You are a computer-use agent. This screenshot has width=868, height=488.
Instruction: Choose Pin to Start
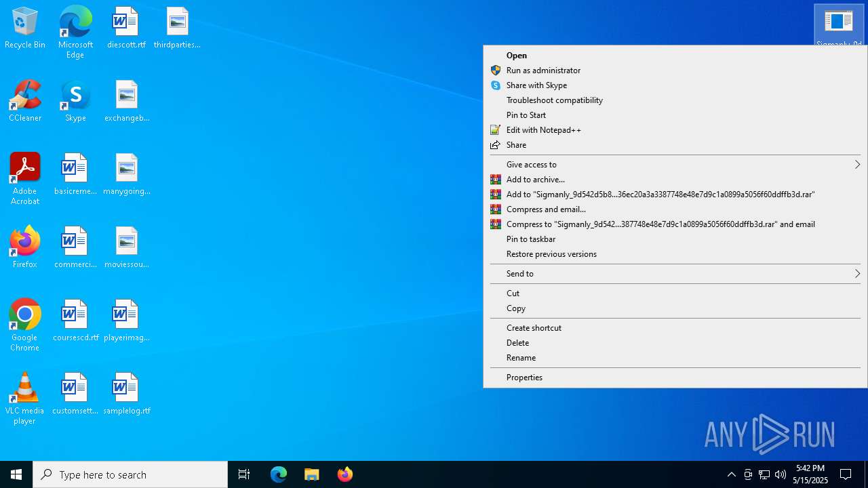tap(675, 115)
